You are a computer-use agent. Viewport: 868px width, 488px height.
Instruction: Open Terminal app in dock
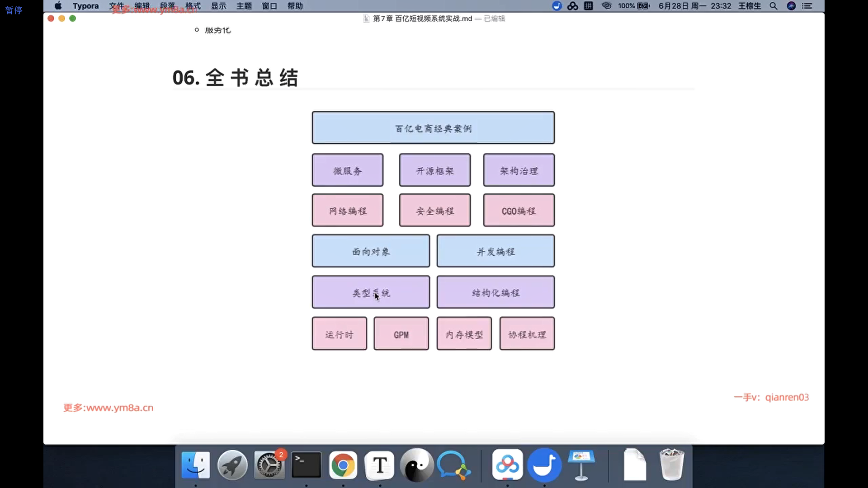coord(306,465)
